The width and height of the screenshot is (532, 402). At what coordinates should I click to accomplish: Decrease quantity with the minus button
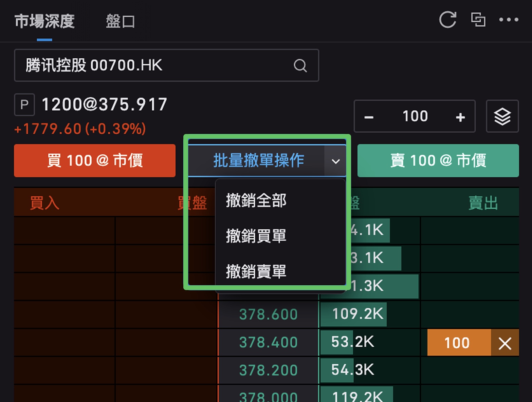(369, 117)
